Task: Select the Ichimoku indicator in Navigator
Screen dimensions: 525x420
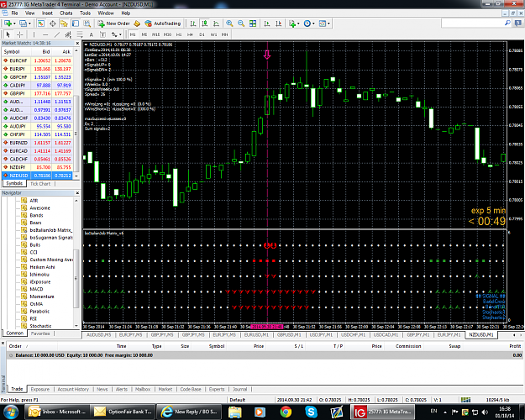Action: [x=39, y=275]
